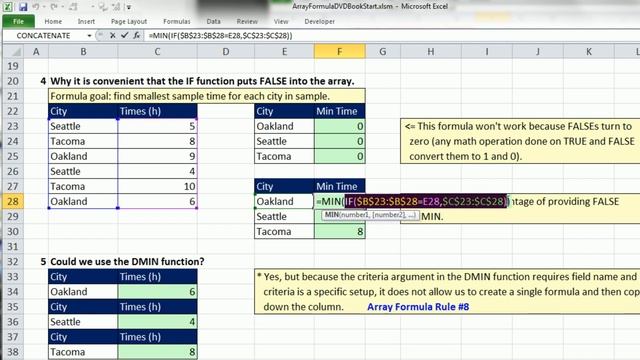The image size is (640, 360).
Task: Click cell C36 showing 4
Action: click(x=157, y=322)
